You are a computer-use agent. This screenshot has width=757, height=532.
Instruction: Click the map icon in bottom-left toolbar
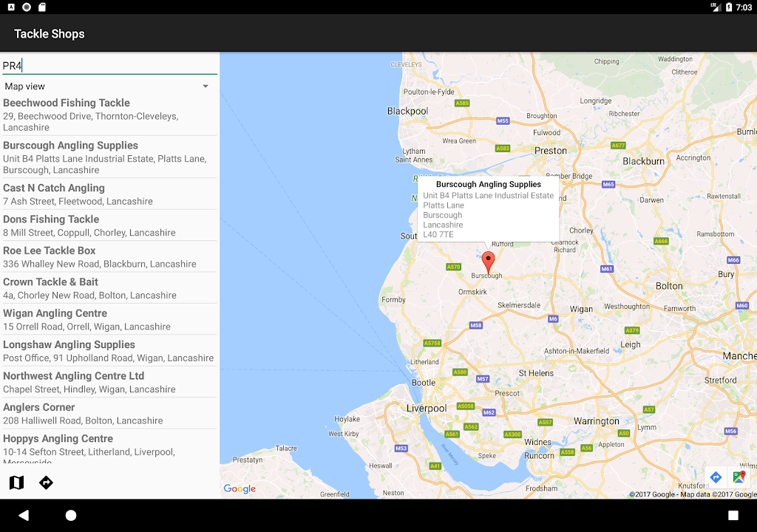(x=16, y=482)
